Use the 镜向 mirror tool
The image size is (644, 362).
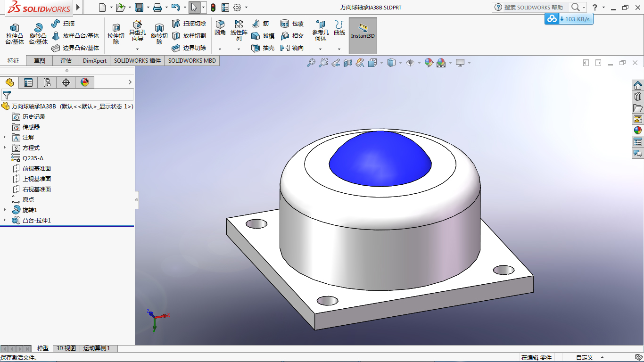(x=292, y=48)
